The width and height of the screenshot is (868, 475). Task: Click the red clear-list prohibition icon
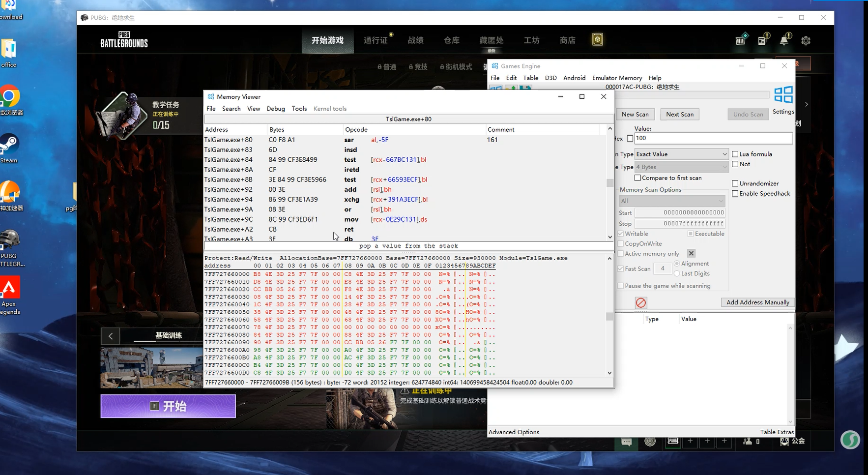click(640, 303)
